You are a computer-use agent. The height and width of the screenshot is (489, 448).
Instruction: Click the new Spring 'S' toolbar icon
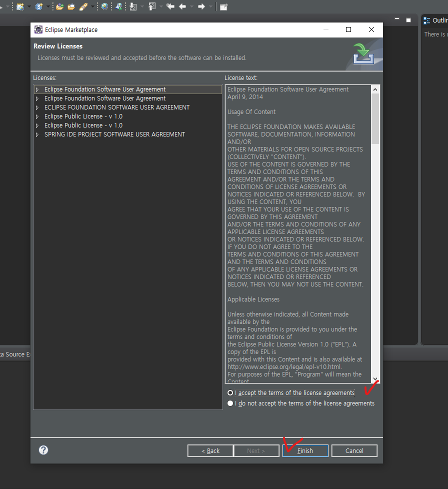[39, 6]
